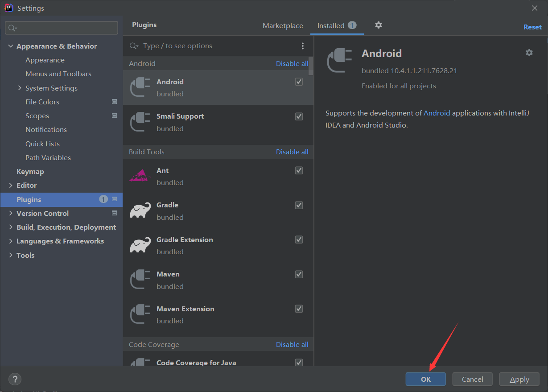
Task: Click Disable all for Android group
Action: [292, 63]
